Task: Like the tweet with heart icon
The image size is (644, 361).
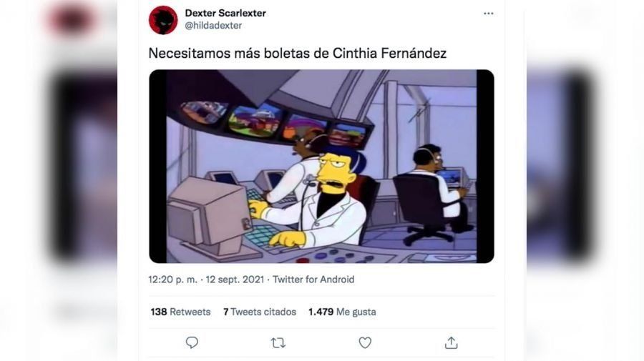Action: [365, 342]
